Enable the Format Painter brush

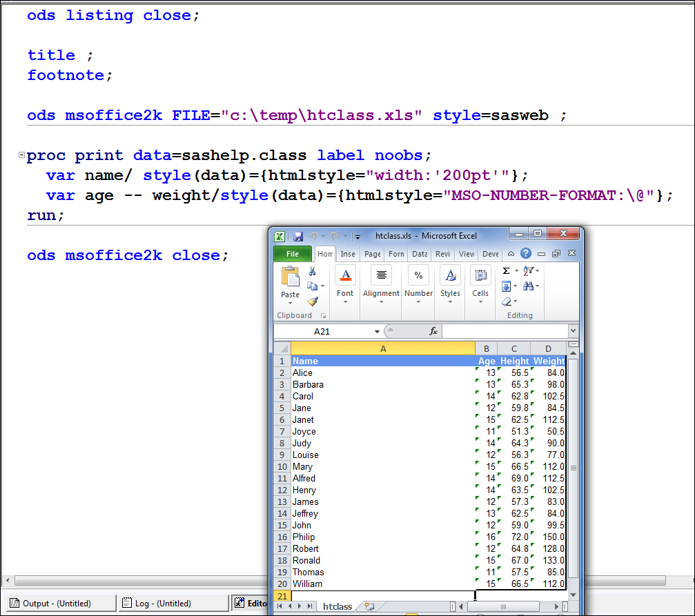[313, 301]
